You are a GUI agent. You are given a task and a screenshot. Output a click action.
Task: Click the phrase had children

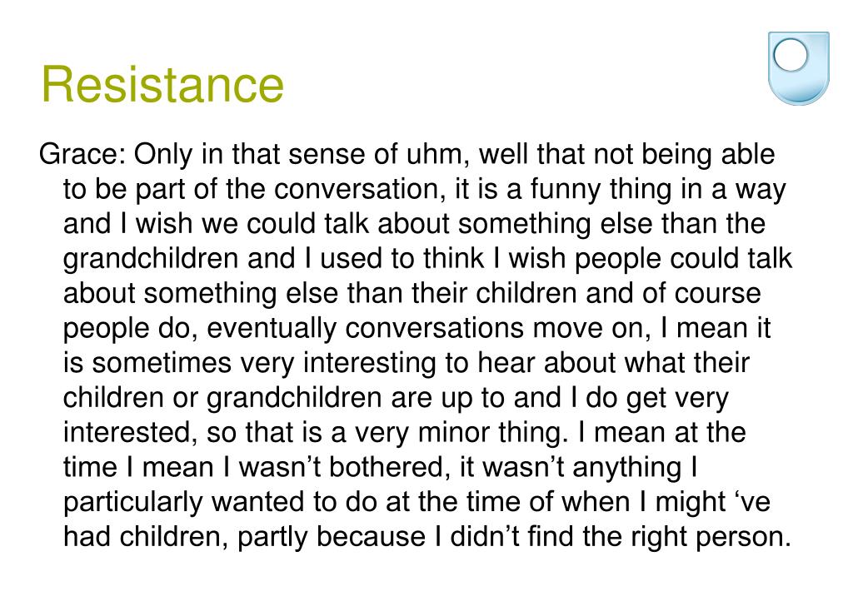(x=145, y=537)
